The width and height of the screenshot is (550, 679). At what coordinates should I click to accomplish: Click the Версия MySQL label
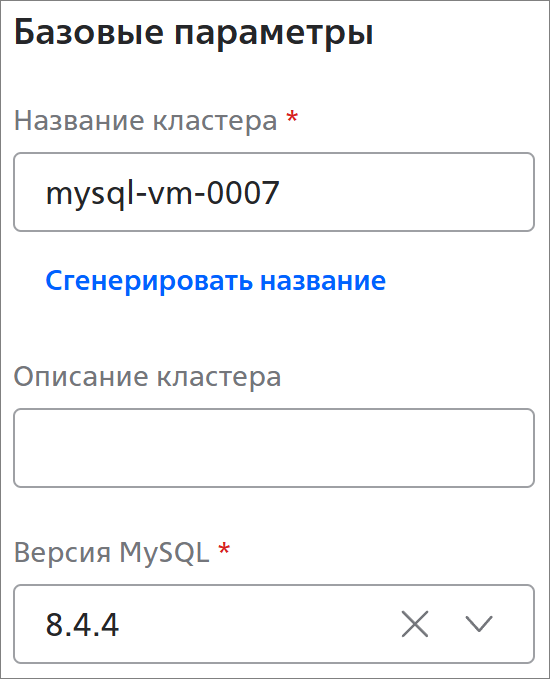pyautogui.click(x=112, y=553)
